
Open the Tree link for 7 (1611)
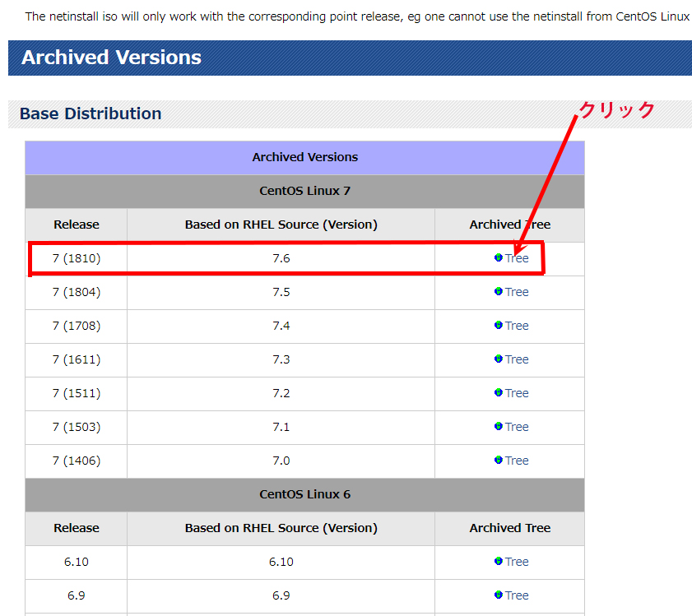click(517, 359)
